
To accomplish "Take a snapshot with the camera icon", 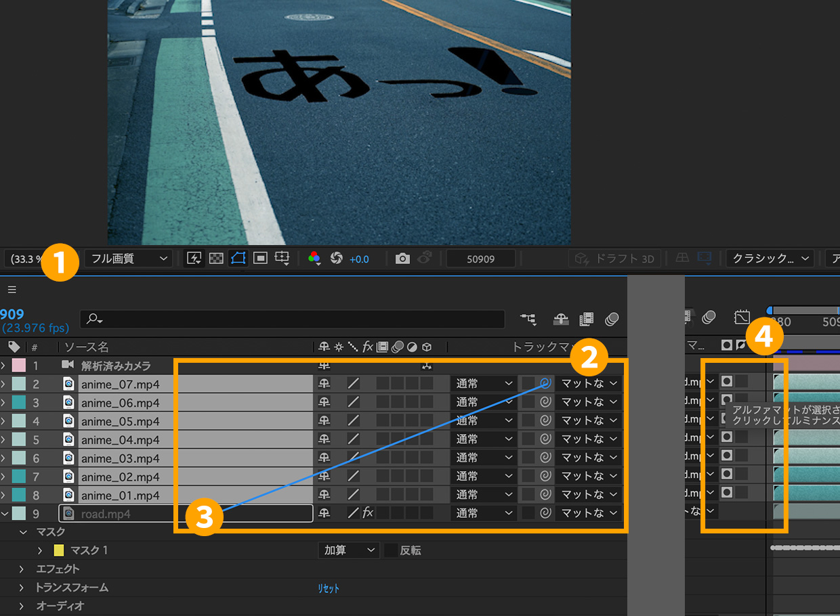I will click(402, 259).
